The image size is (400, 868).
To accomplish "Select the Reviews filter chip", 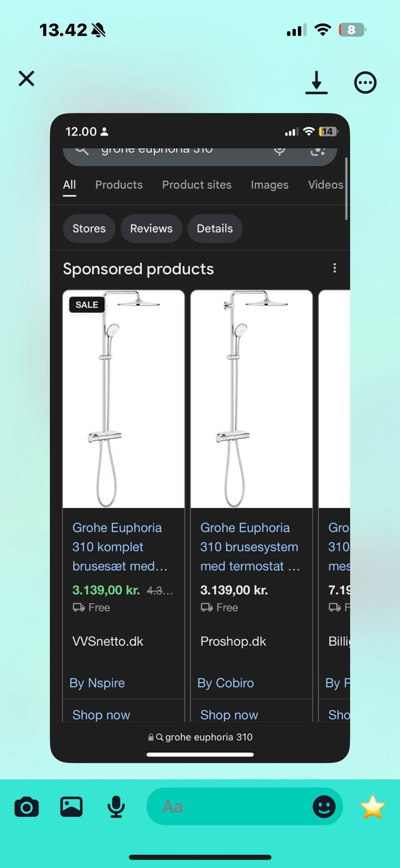I will pyautogui.click(x=151, y=229).
